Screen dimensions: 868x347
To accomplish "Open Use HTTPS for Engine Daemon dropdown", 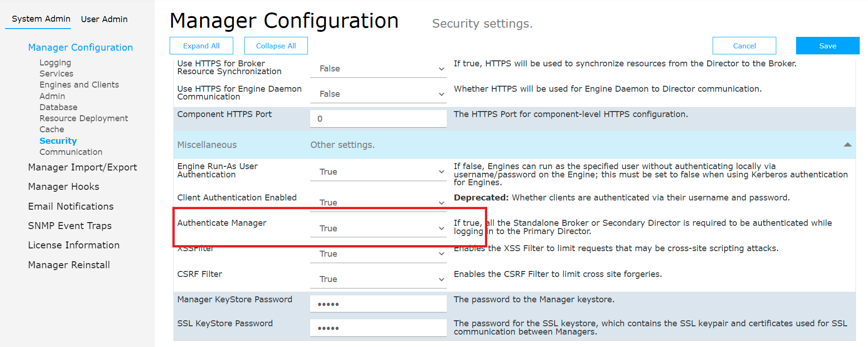I will click(x=378, y=94).
